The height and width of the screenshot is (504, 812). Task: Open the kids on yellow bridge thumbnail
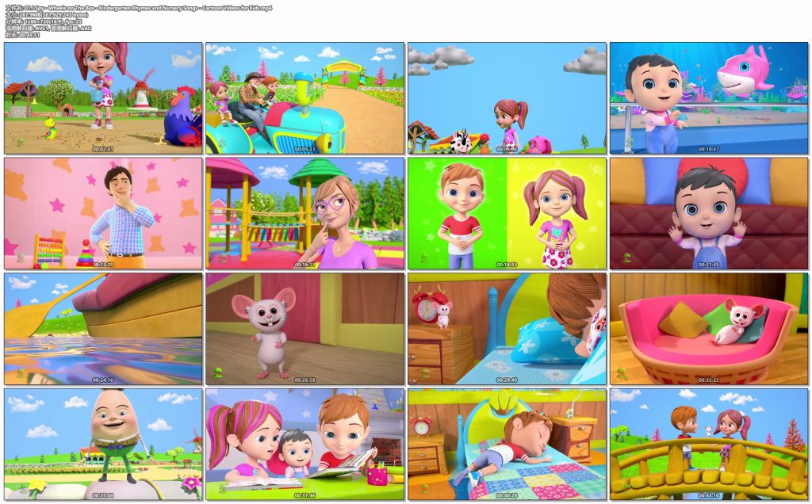click(x=709, y=445)
